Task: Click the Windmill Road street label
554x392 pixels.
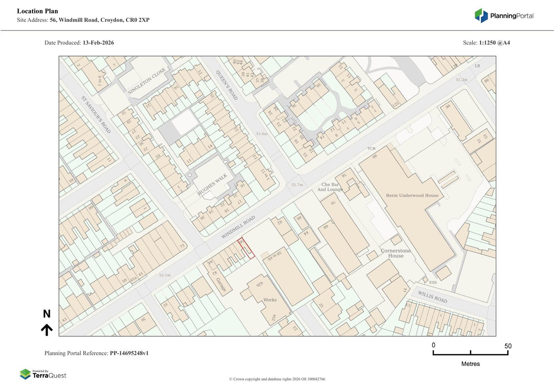Action: pos(238,227)
